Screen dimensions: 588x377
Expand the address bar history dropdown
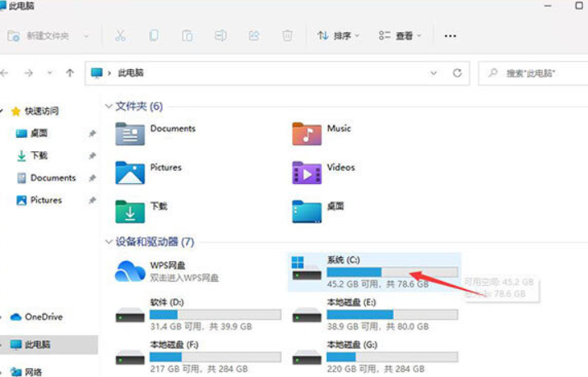[x=433, y=73]
